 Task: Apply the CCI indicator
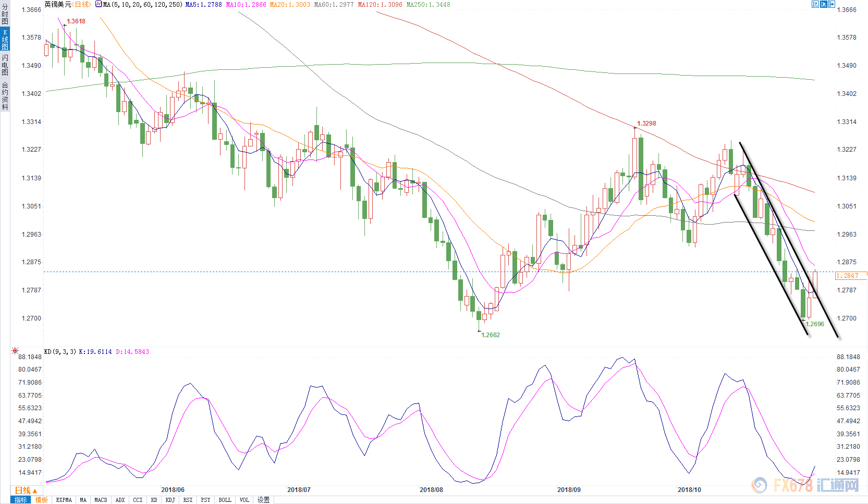tap(138, 500)
